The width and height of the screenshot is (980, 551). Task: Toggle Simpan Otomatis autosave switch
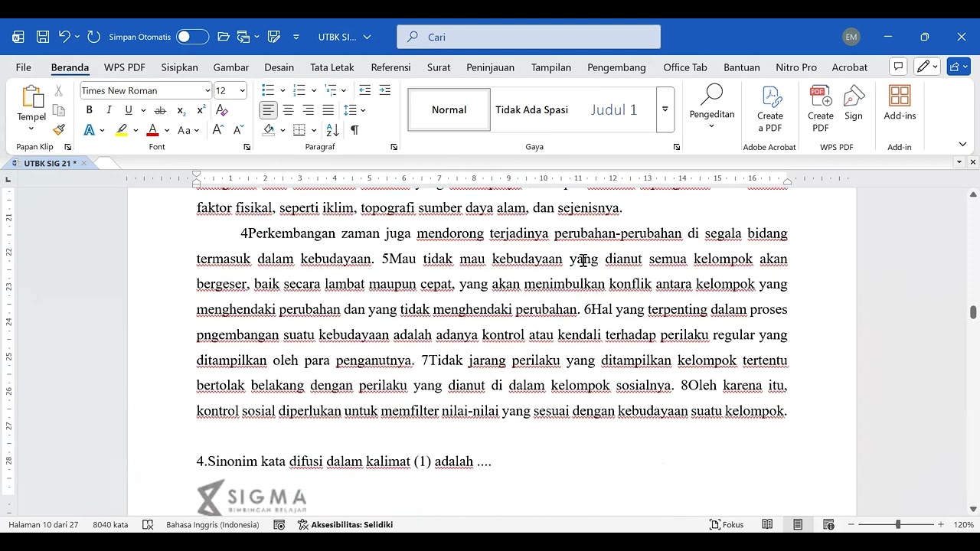point(192,37)
